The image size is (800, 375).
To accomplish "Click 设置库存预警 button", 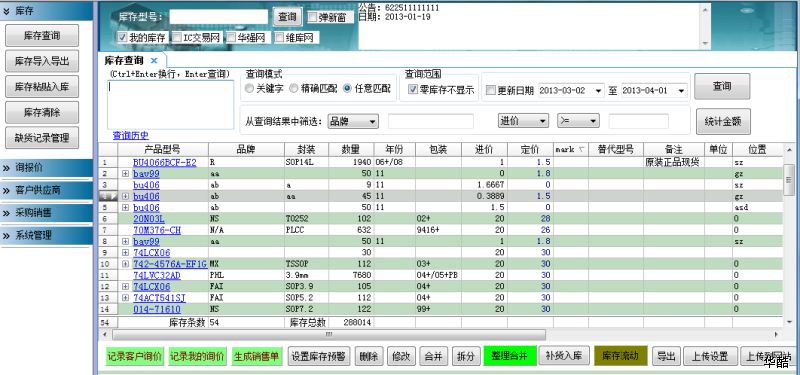I will click(319, 356).
